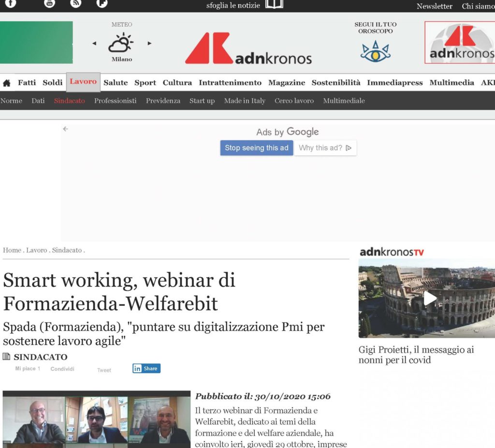Open the webinar participants article photo
This screenshot has height=448, width=495.
[x=97, y=419]
